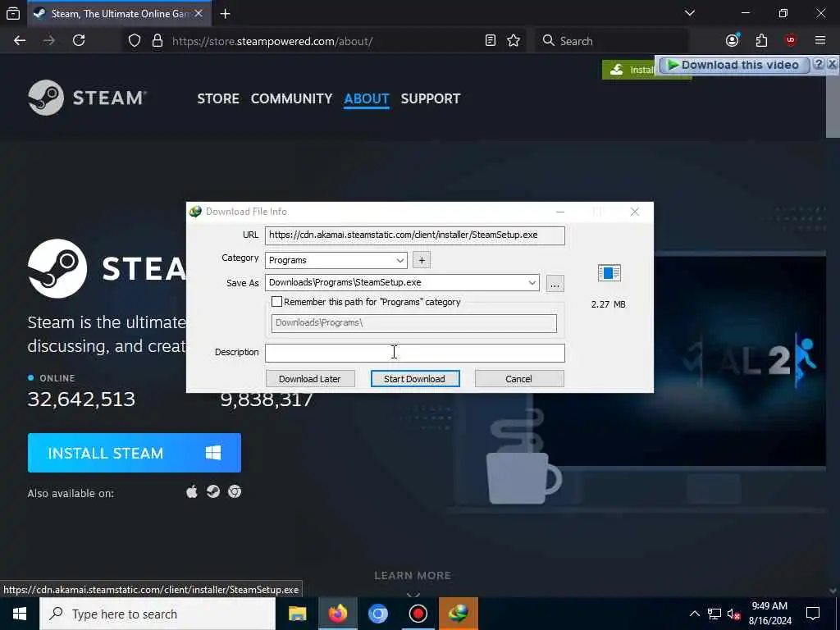The image size is (840, 630).
Task: Toggle reader view icon in address bar
Action: [x=491, y=41]
